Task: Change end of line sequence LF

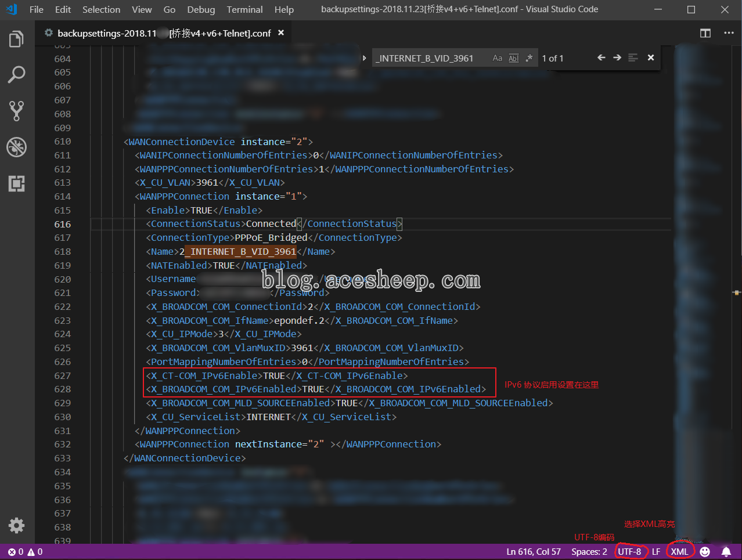Action: [x=656, y=552]
